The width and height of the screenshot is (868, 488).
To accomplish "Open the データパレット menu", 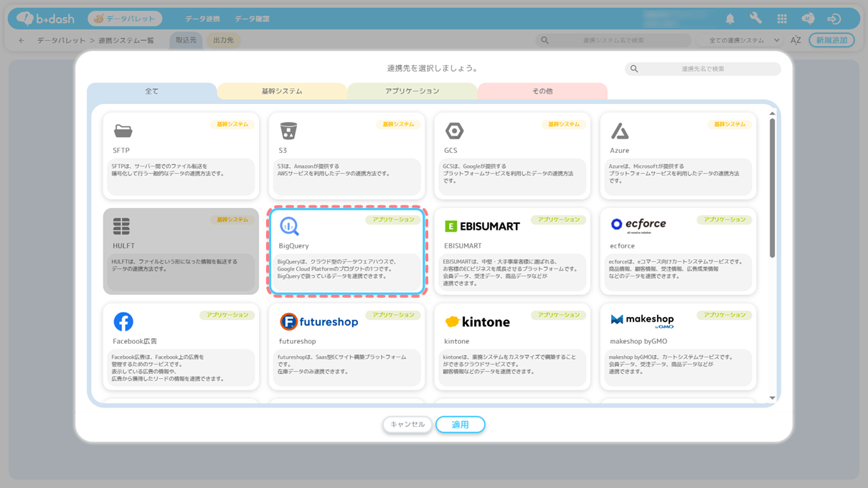I will [x=125, y=19].
